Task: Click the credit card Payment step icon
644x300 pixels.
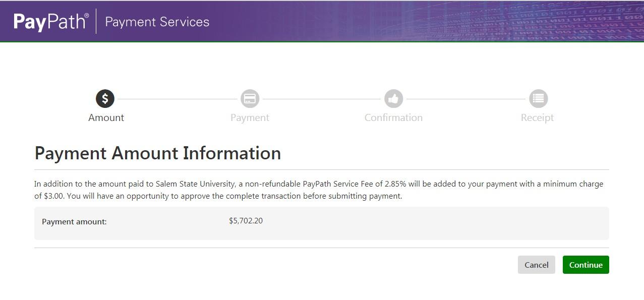Action: click(x=250, y=99)
